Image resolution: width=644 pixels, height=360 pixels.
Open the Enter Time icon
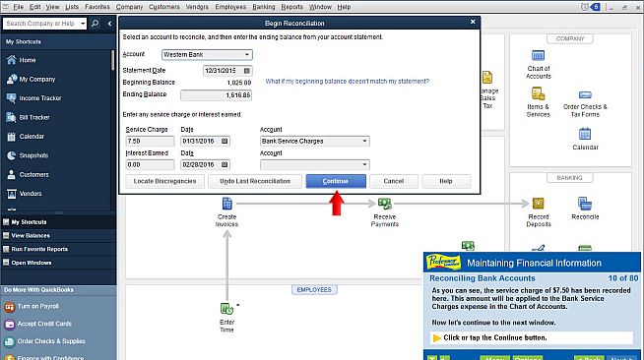tap(226, 308)
